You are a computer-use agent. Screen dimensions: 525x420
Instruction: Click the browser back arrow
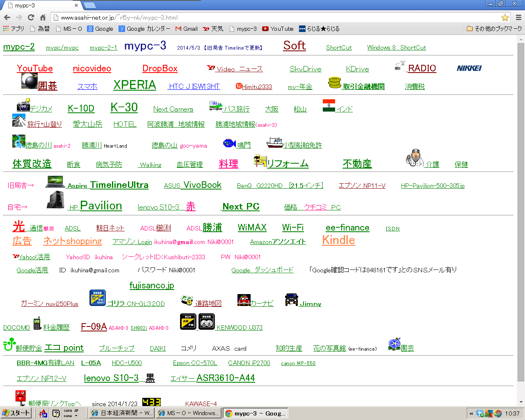point(7,17)
